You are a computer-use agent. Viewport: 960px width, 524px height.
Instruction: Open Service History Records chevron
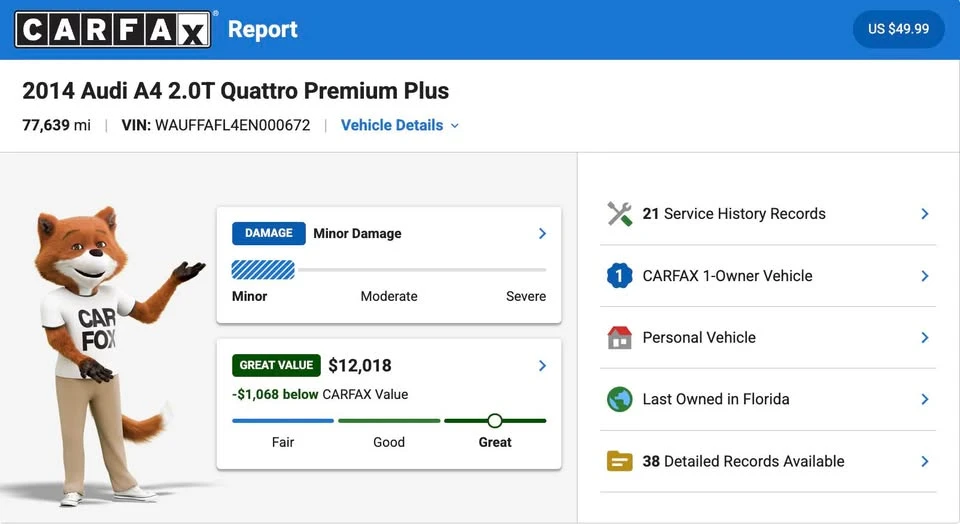tap(924, 214)
